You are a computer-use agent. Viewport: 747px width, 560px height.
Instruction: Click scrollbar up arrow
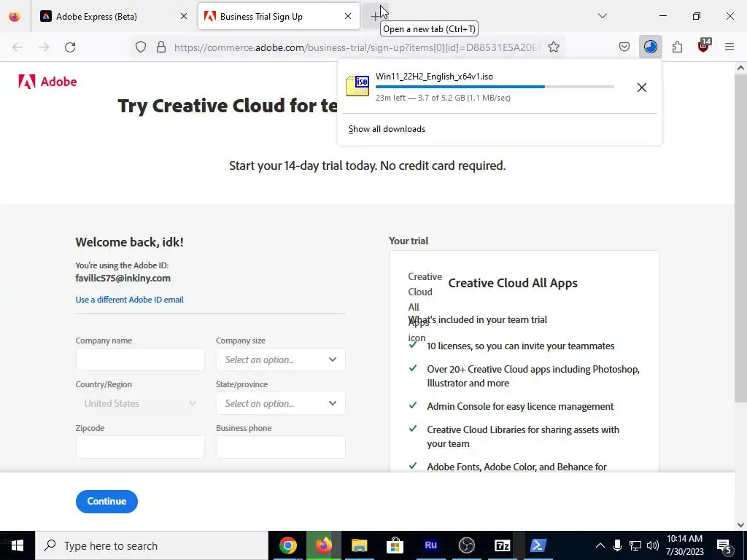(x=741, y=68)
